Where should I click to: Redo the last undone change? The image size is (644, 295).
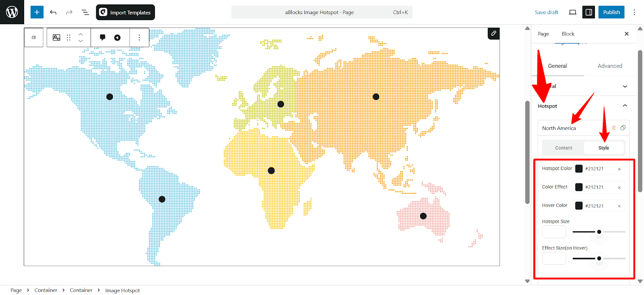pyautogui.click(x=69, y=12)
